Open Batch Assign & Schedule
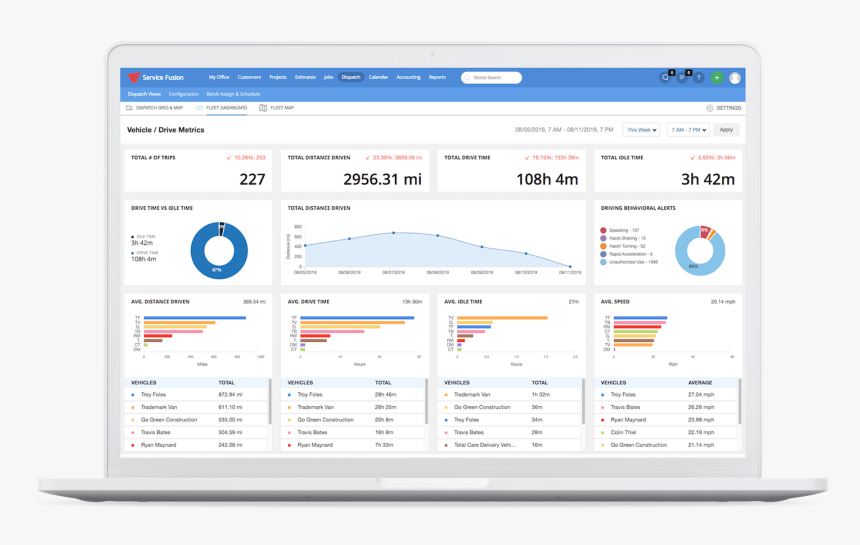860x545 pixels. (x=233, y=94)
